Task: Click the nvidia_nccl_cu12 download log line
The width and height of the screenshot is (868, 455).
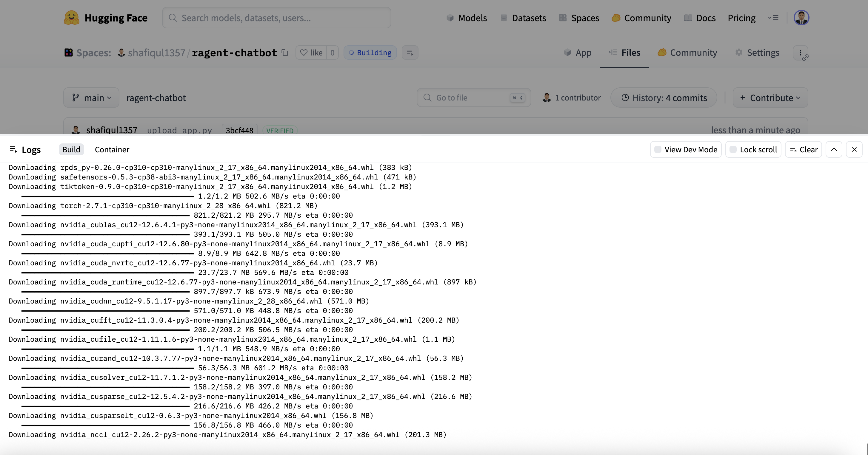Action: click(227, 435)
